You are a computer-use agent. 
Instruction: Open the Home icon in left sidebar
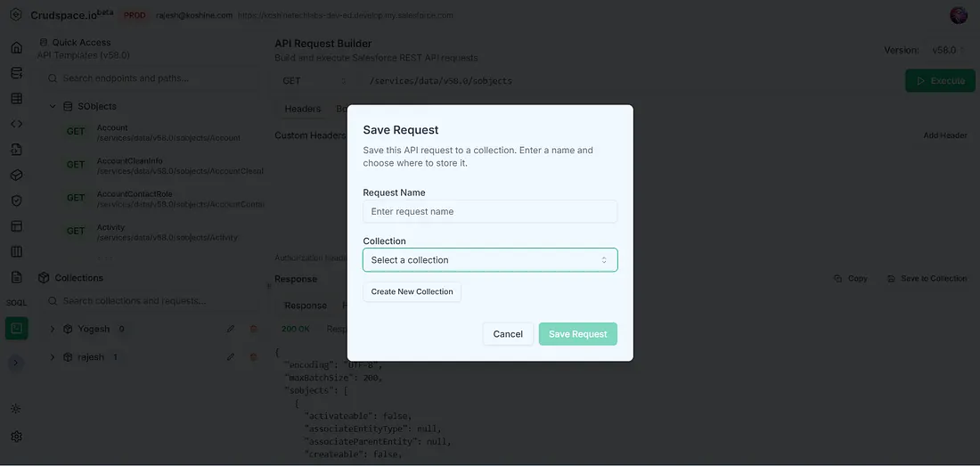pos(16,47)
